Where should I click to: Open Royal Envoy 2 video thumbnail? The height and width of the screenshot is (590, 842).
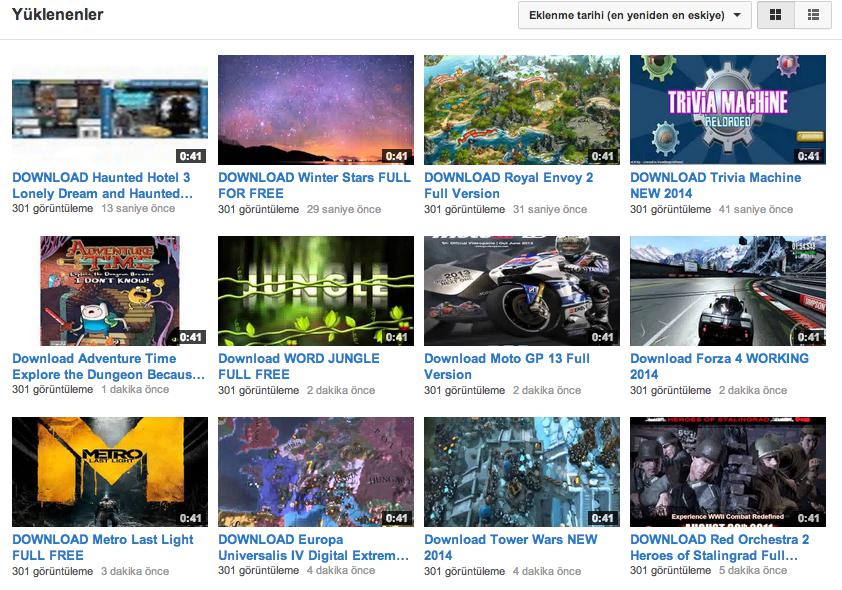[522, 110]
